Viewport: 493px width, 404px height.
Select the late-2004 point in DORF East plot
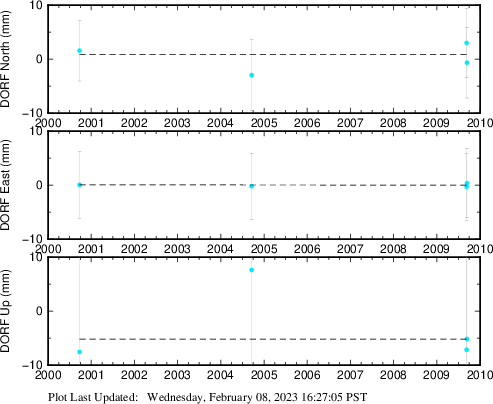(x=252, y=186)
